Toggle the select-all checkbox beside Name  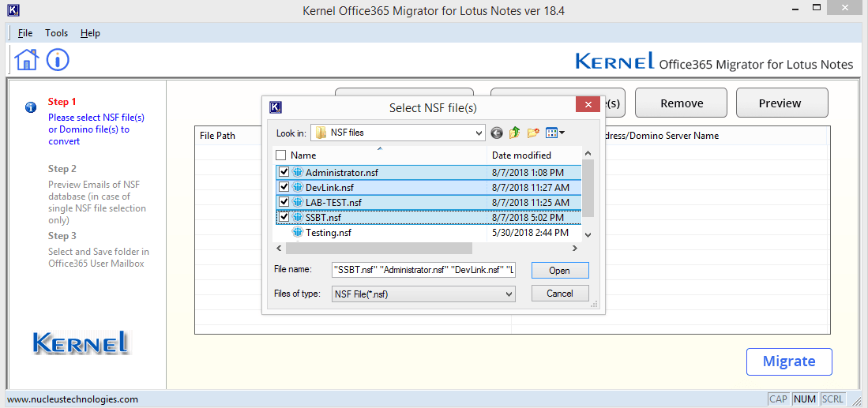tap(280, 155)
